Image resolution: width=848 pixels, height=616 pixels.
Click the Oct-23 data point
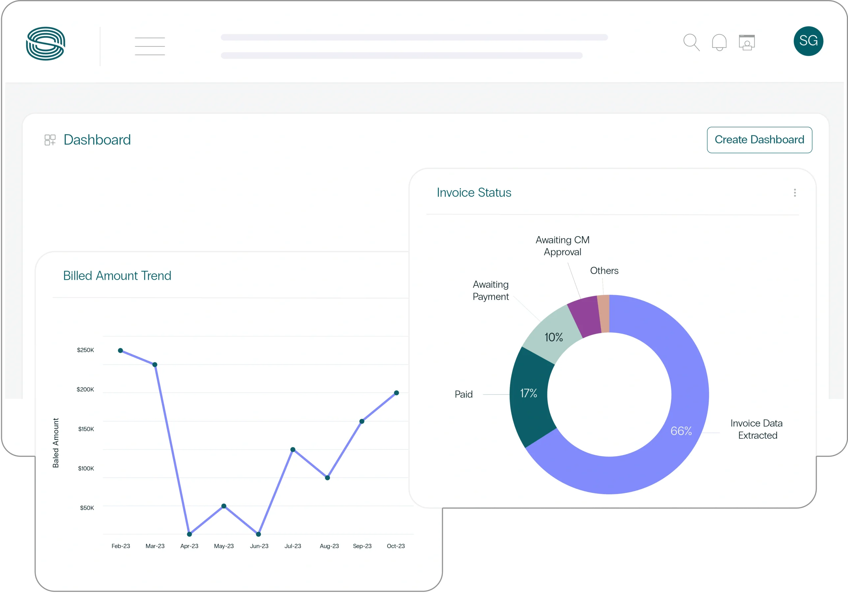coord(396,393)
